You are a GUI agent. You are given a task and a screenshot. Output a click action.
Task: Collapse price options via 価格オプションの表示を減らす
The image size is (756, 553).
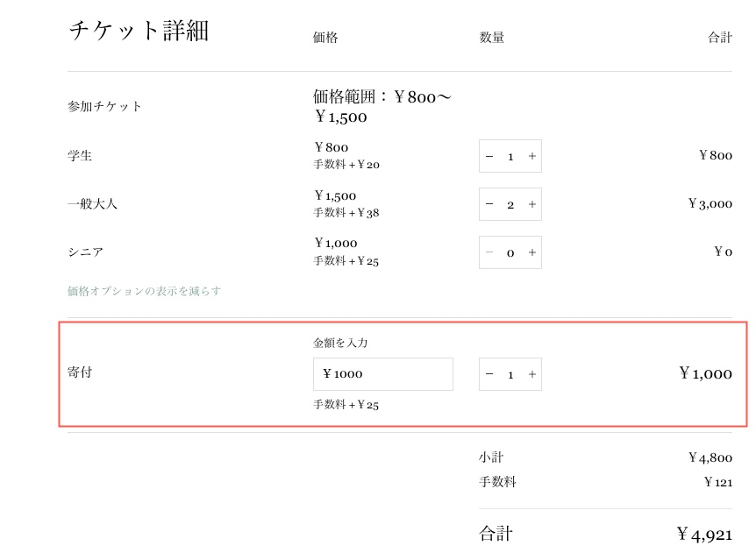(x=145, y=291)
